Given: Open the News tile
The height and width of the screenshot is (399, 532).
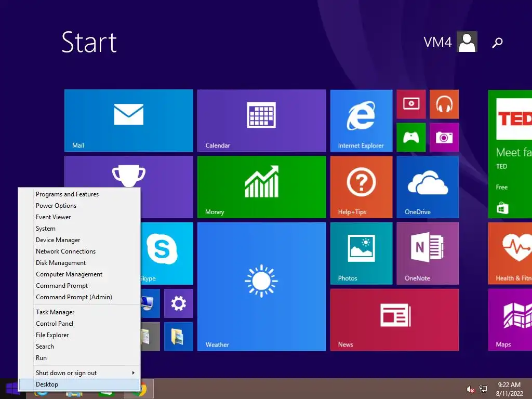Looking at the screenshot, I should click(x=395, y=320).
